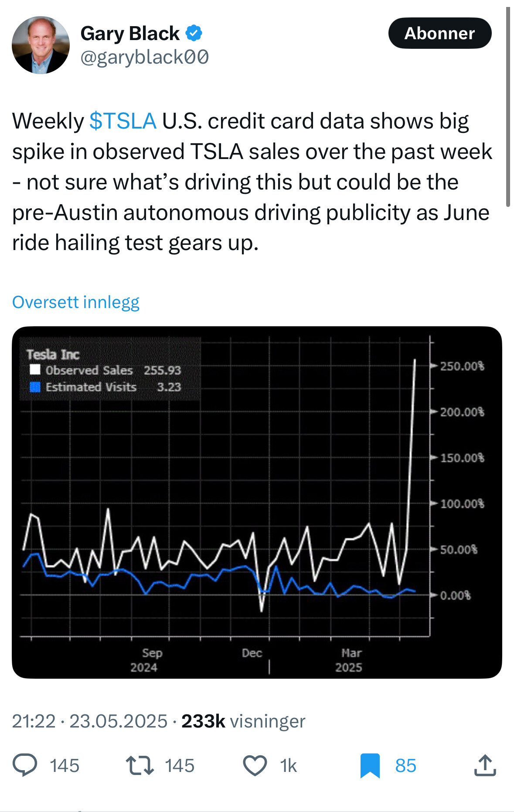Image resolution: width=514 pixels, height=812 pixels.
Task: View the 85 bookmarks count
Action: [406, 766]
